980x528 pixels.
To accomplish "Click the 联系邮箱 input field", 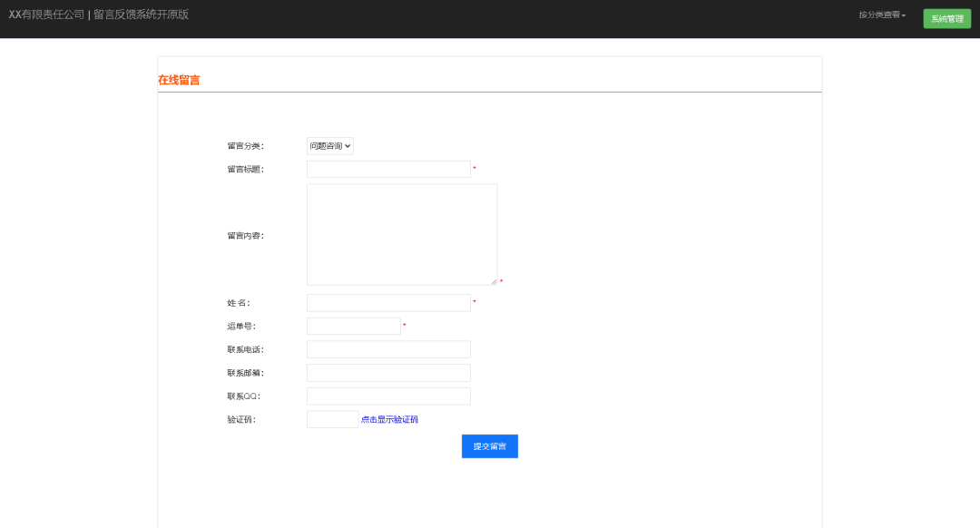I will click(388, 373).
